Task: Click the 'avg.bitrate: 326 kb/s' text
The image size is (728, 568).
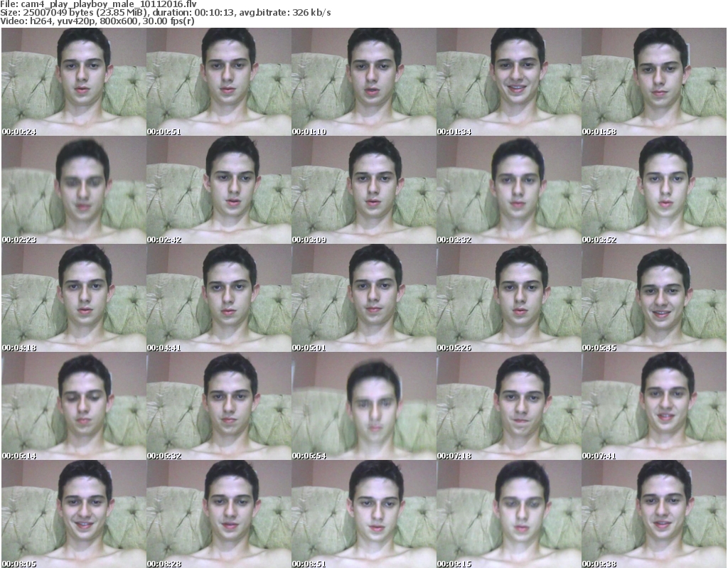Action: [x=285, y=13]
